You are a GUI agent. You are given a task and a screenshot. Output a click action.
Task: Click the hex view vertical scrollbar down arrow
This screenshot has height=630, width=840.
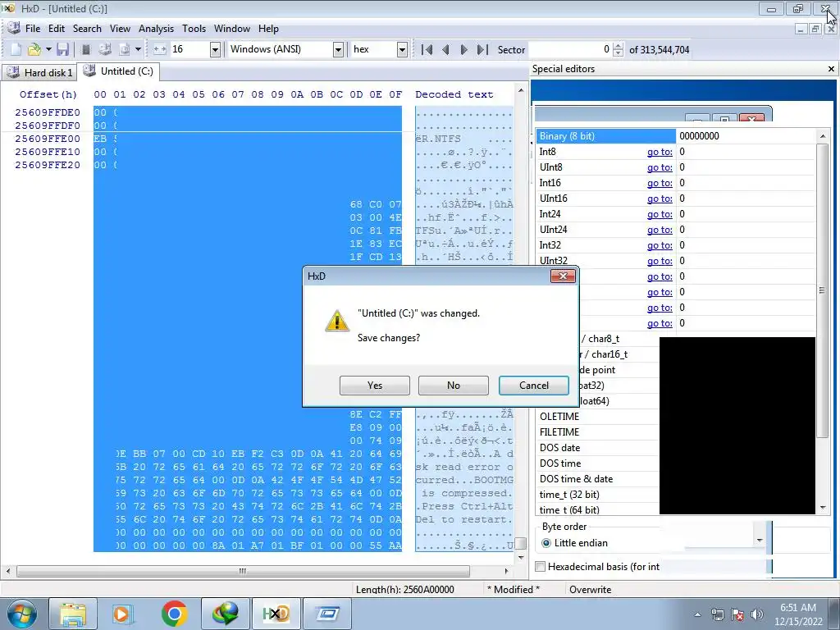pos(521,558)
